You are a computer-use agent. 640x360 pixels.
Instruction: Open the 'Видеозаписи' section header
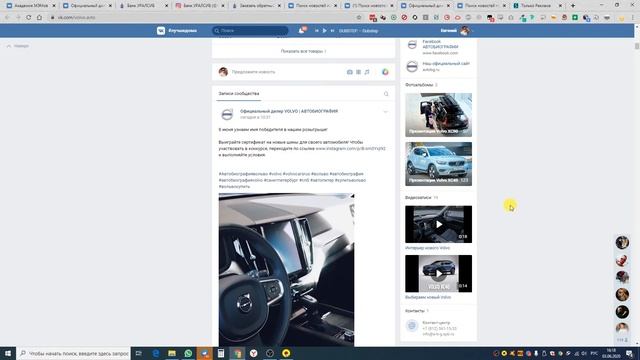point(418,198)
